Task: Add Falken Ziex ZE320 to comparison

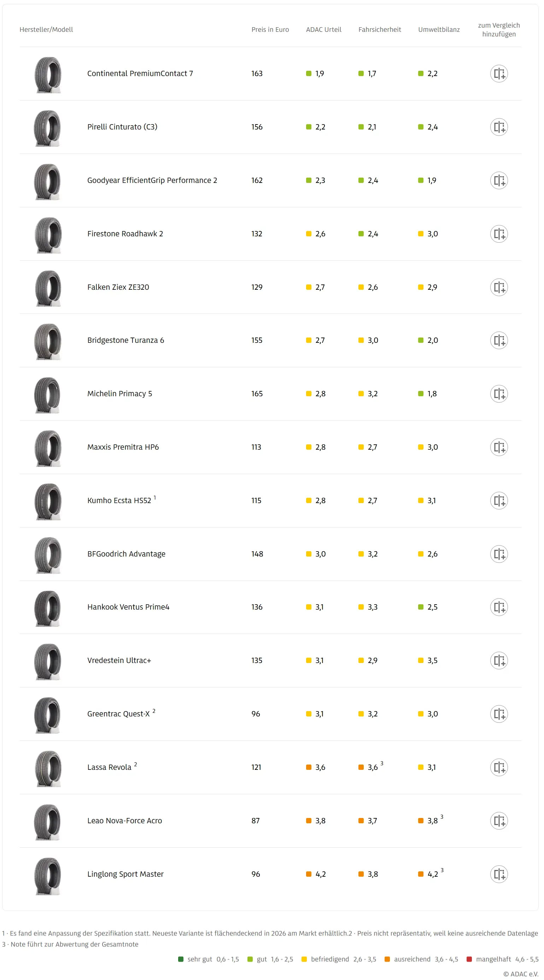Action: tap(498, 287)
